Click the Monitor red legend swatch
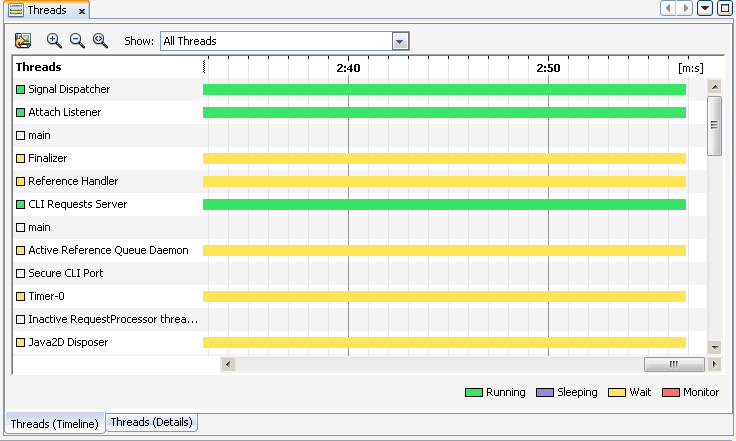This screenshot has height=441, width=736. pos(671,392)
